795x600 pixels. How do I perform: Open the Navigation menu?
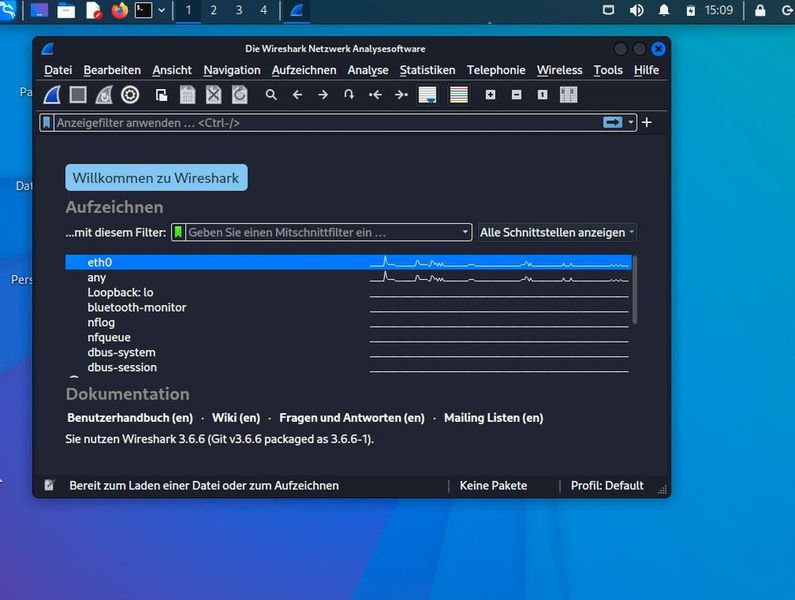tap(232, 70)
